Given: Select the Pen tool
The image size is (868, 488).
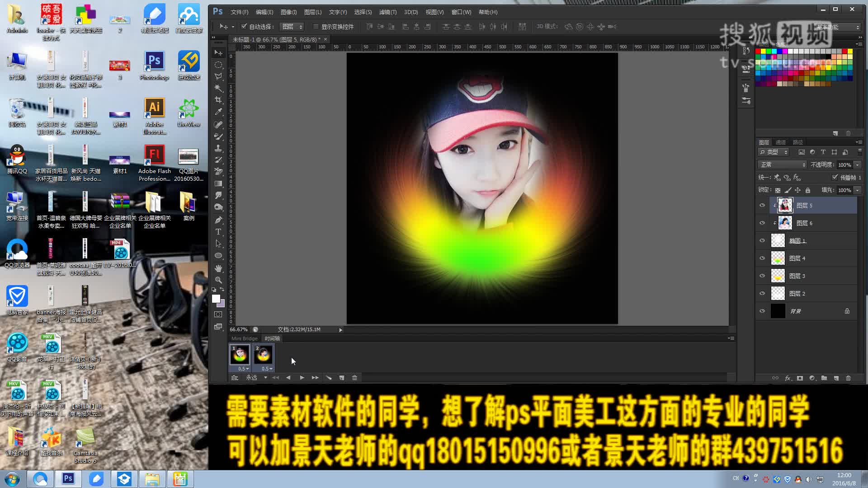Looking at the screenshot, I should (x=218, y=220).
